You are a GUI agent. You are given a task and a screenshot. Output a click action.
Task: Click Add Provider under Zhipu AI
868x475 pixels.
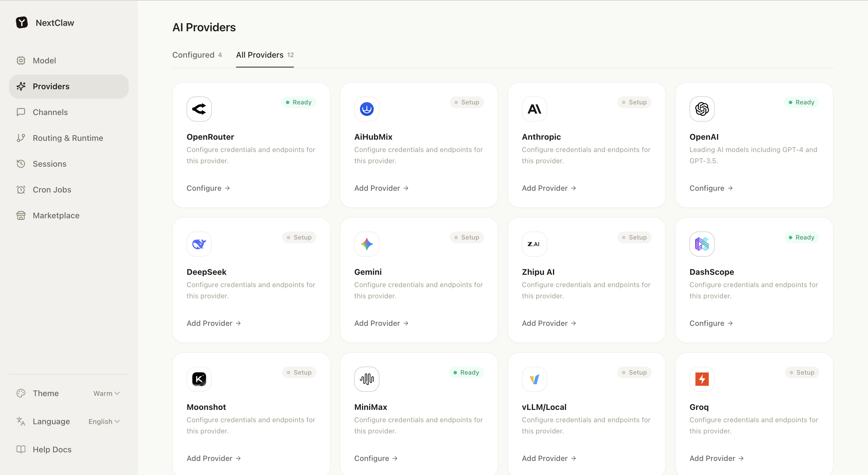549,323
